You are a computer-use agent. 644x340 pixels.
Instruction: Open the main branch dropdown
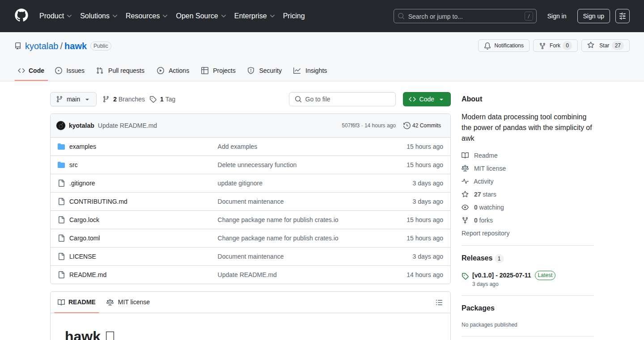[x=73, y=99]
